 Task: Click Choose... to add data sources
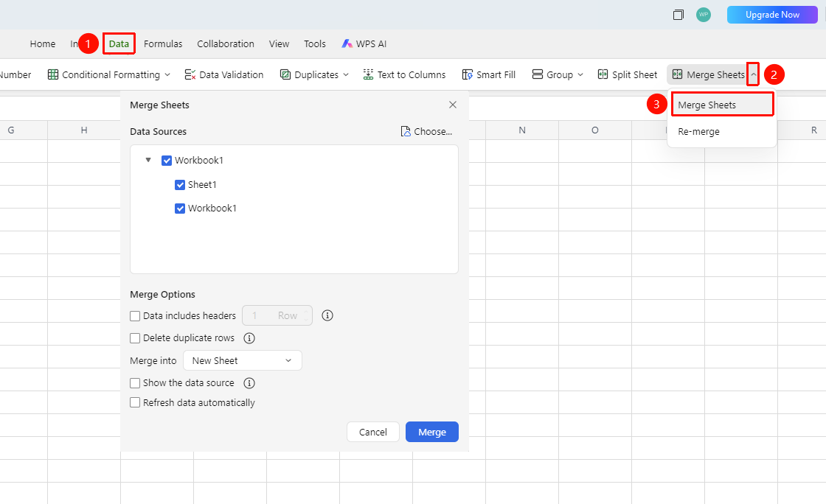point(426,131)
